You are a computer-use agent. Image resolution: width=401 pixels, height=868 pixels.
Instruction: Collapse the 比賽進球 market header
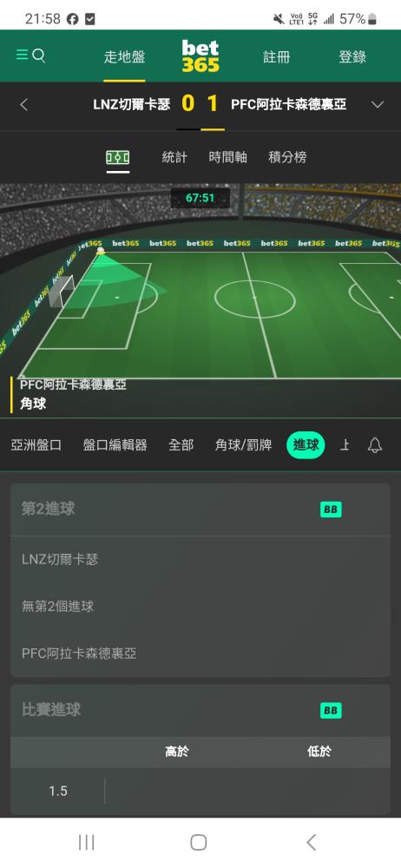tap(200, 710)
